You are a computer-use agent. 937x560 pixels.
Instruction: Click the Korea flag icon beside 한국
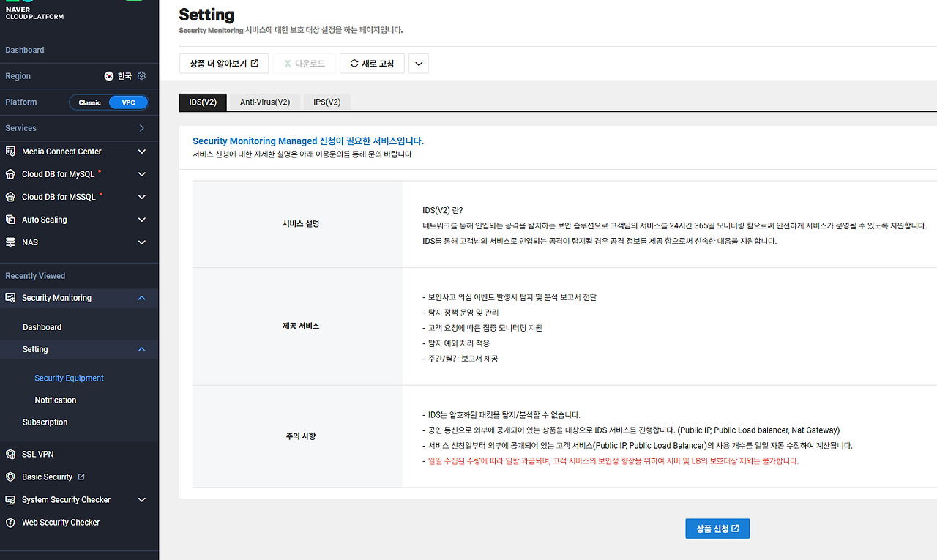[x=109, y=76]
